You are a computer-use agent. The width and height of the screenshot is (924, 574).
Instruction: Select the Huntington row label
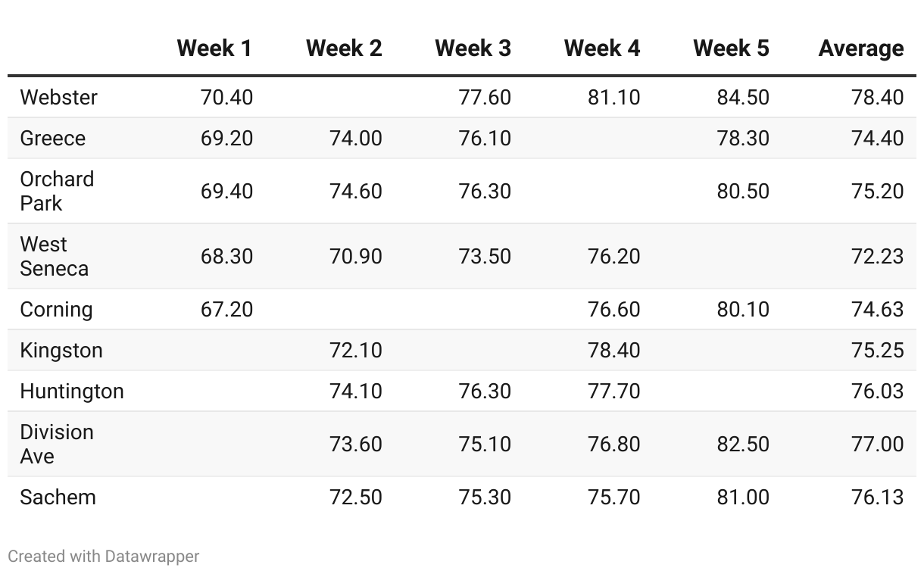tap(72, 391)
